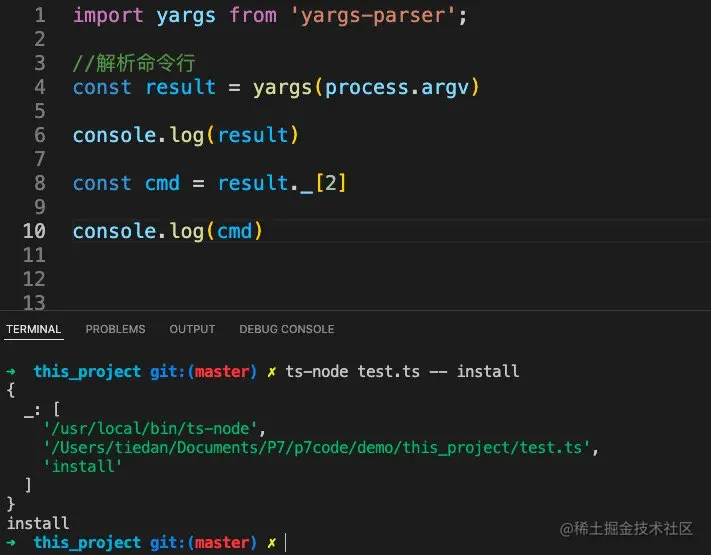This screenshot has width=711, height=555.
Task: Switch to the TERMINAL tab
Action: click(x=34, y=329)
